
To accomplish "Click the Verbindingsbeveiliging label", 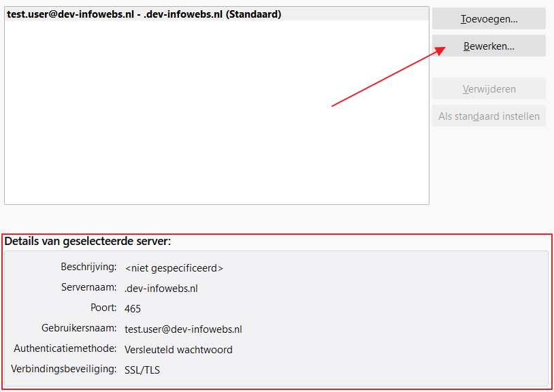I will [64, 369].
